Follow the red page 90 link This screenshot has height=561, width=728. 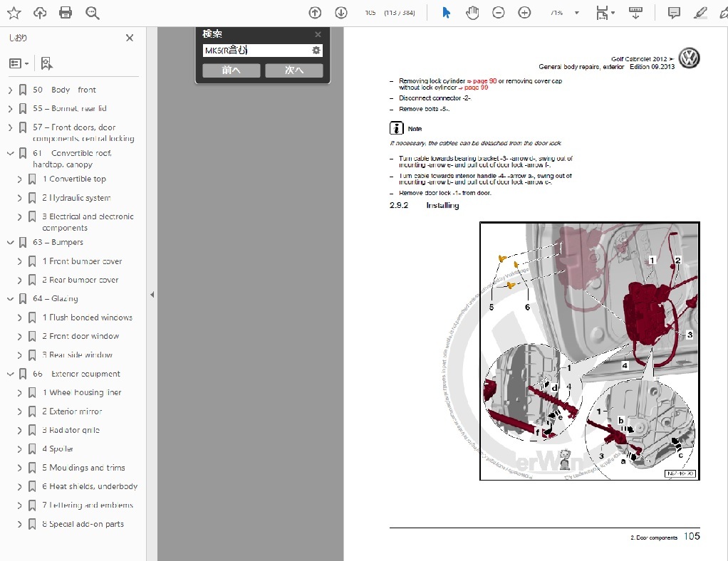coord(484,80)
